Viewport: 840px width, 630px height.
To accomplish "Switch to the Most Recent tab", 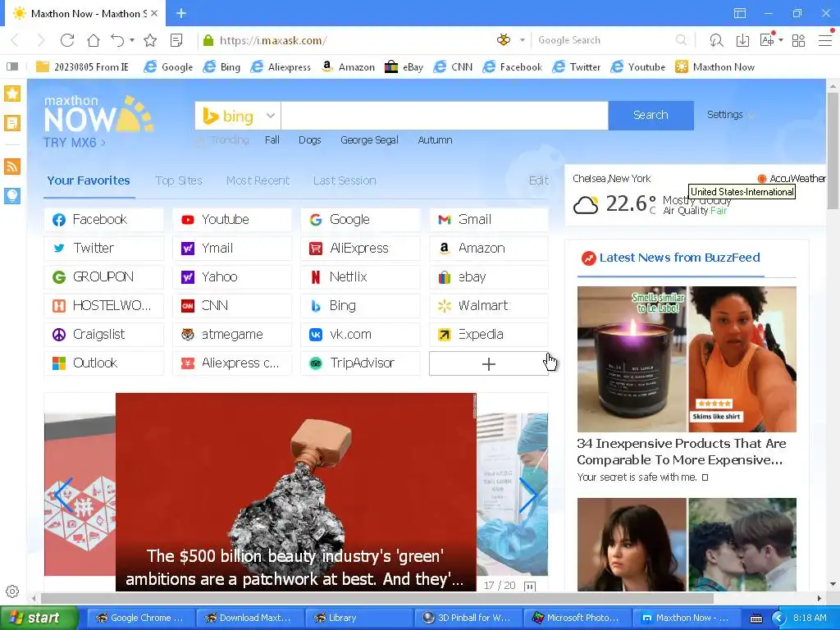I will [x=258, y=180].
